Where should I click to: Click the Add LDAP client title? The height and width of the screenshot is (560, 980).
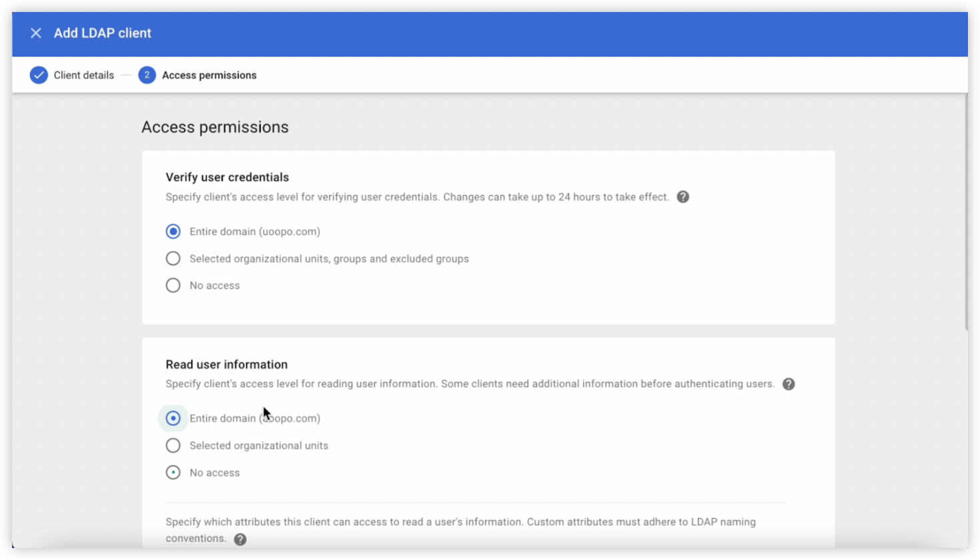103,33
